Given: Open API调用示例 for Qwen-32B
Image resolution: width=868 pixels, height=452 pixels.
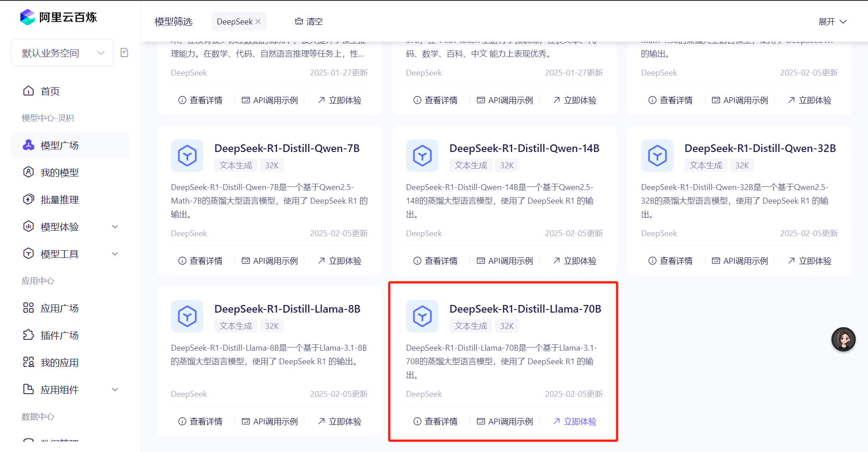Looking at the screenshot, I should [x=740, y=261].
